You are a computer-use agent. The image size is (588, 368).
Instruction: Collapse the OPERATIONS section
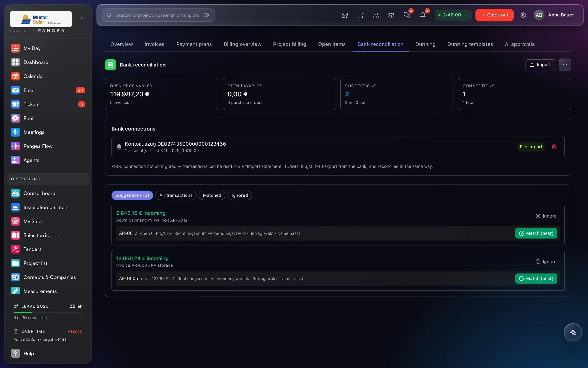(48, 179)
